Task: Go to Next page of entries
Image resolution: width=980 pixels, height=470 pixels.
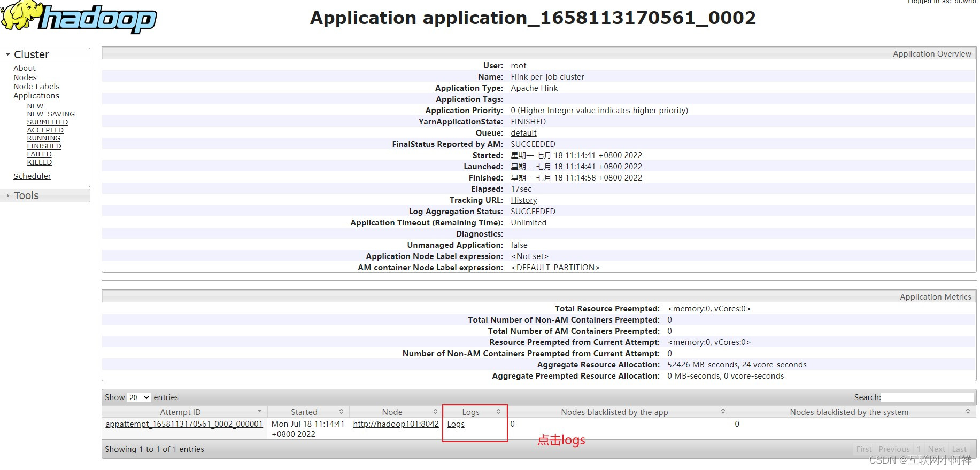Action: pos(936,449)
